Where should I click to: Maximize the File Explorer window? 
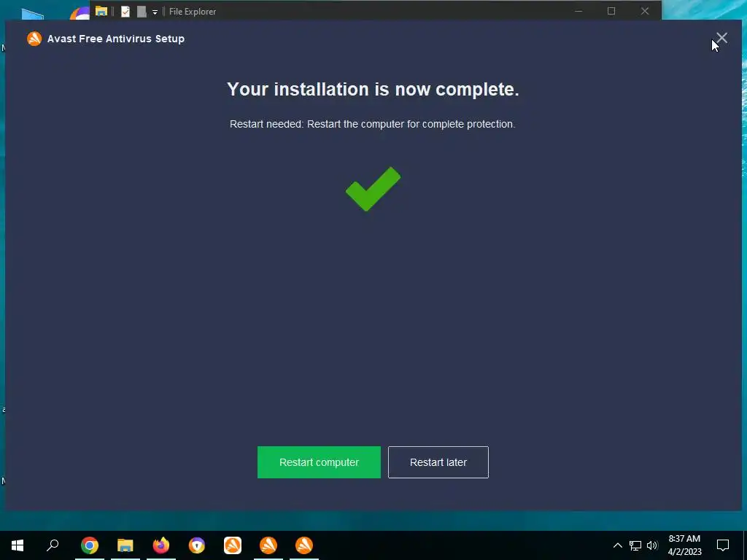pos(611,11)
